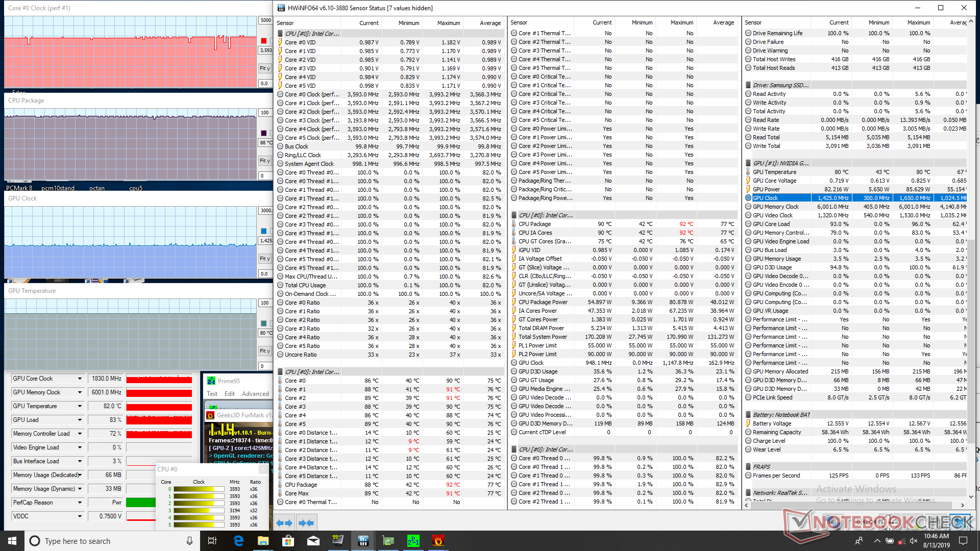Screen dimensions: 980x551
Task: Click Fit y button in Core #0 Clock graph
Action: tap(264, 68)
